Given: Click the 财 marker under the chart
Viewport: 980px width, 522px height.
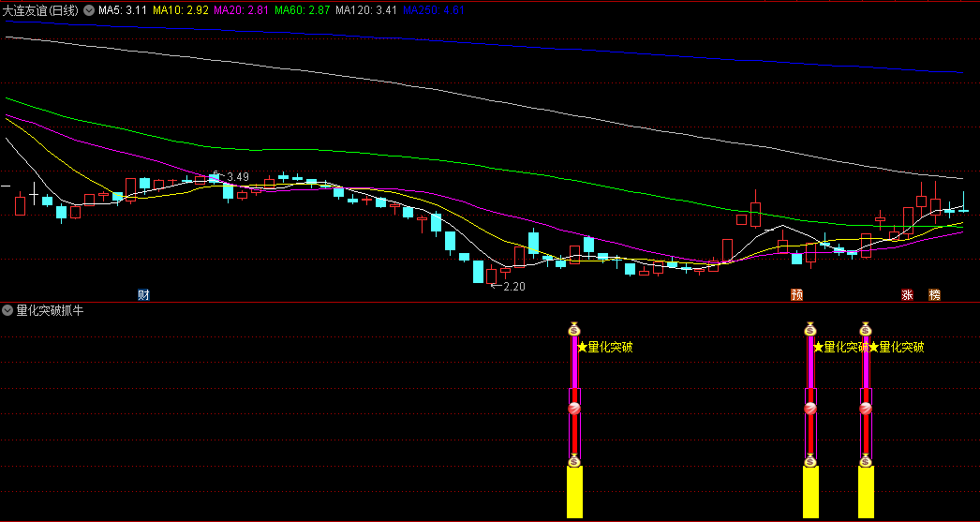Looking at the screenshot, I should tap(143, 295).
